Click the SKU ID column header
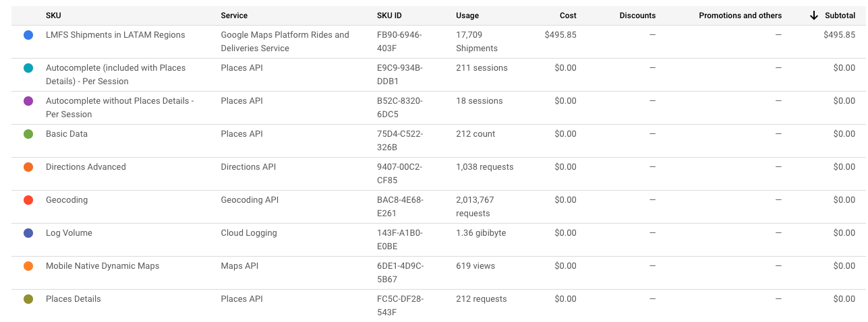This screenshot has width=868, height=322. coord(390,15)
